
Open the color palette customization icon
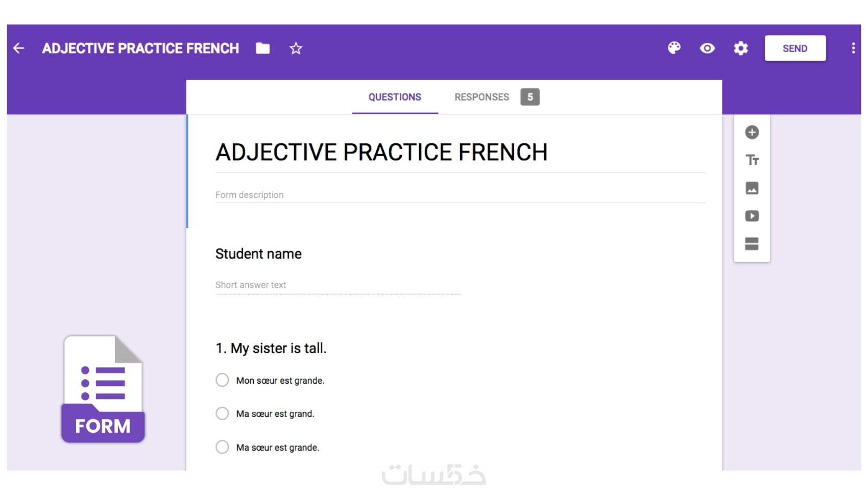[674, 48]
